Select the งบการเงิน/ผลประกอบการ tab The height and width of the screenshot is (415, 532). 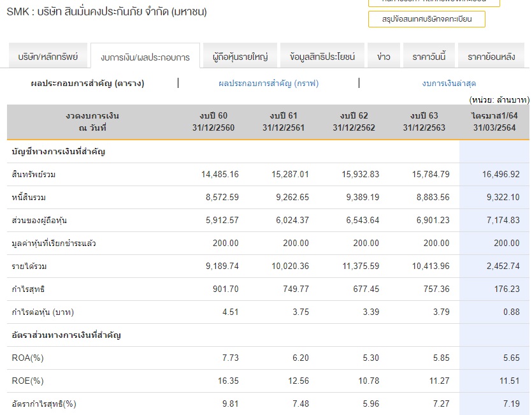pos(145,57)
